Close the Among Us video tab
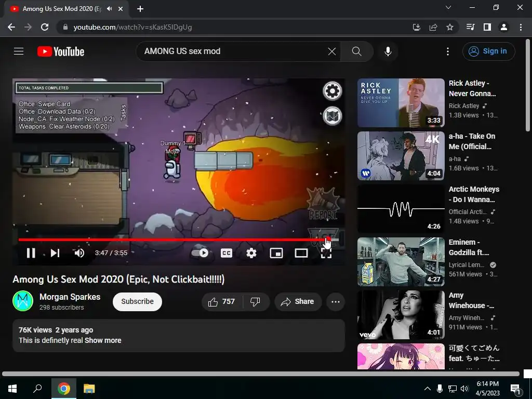 (x=121, y=9)
